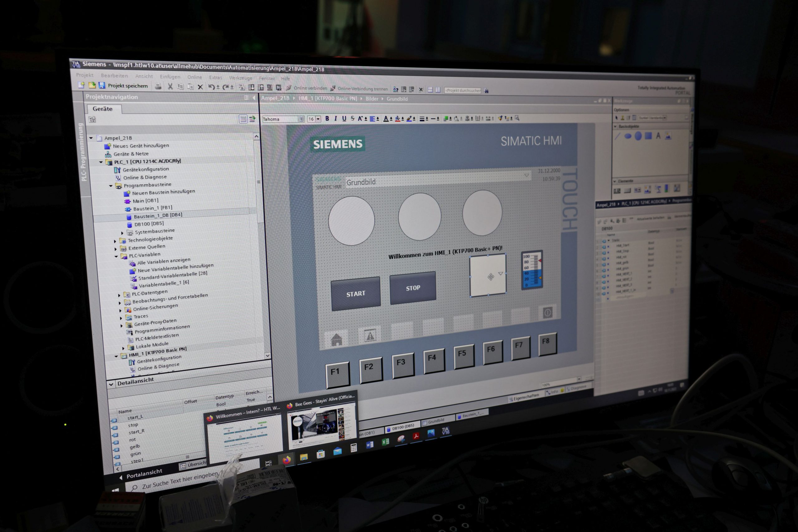Select DB100 [DB5] tree item
Viewport: 798px width, 532px height.
tap(146, 224)
